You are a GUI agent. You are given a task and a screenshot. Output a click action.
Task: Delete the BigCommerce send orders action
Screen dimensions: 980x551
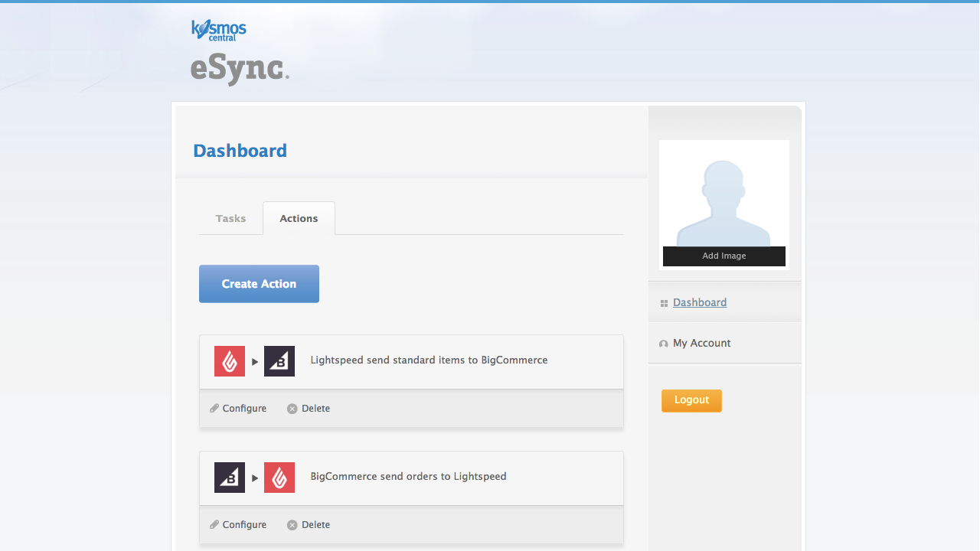309,525
